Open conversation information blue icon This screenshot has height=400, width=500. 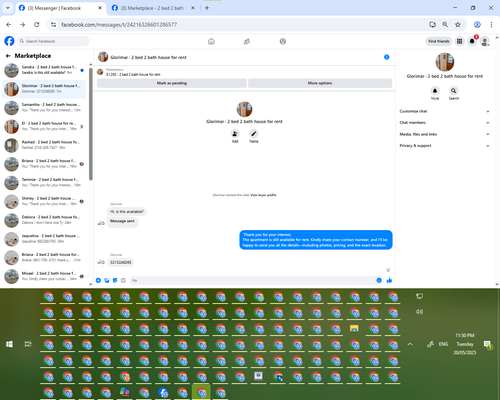point(387,57)
